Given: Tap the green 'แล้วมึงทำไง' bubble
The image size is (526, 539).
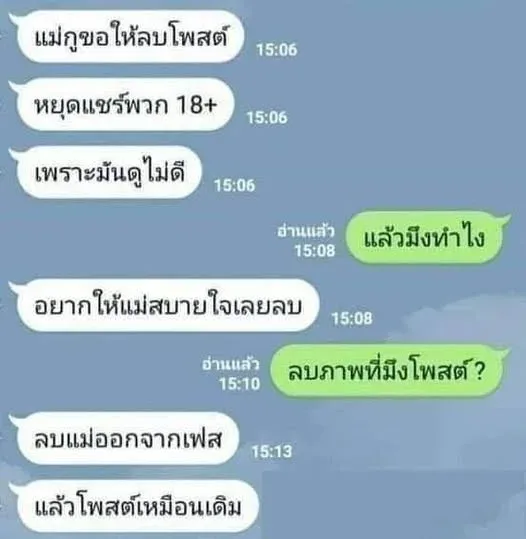Looking at the screenshot, I should point(425,238).
